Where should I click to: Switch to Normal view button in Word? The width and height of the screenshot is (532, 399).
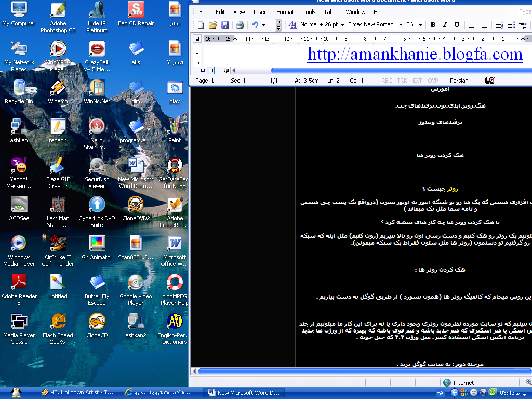click(195, 70)
